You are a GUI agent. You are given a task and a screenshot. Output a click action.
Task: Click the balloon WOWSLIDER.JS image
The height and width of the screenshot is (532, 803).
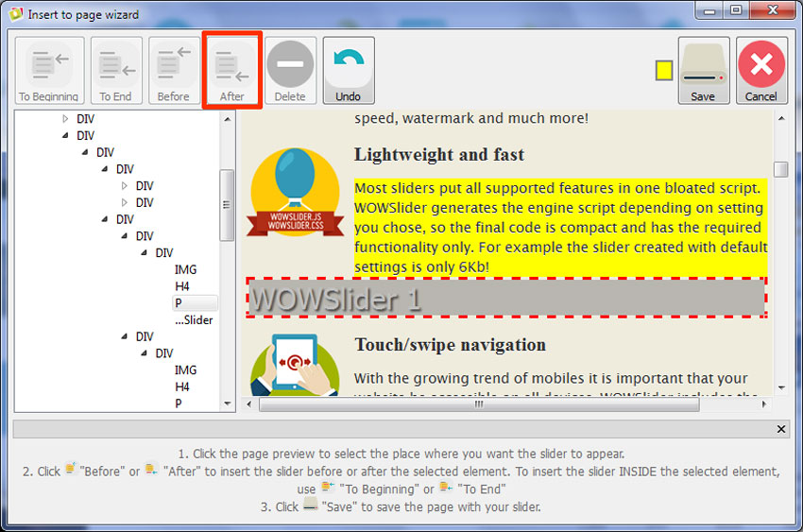(296, 193)
